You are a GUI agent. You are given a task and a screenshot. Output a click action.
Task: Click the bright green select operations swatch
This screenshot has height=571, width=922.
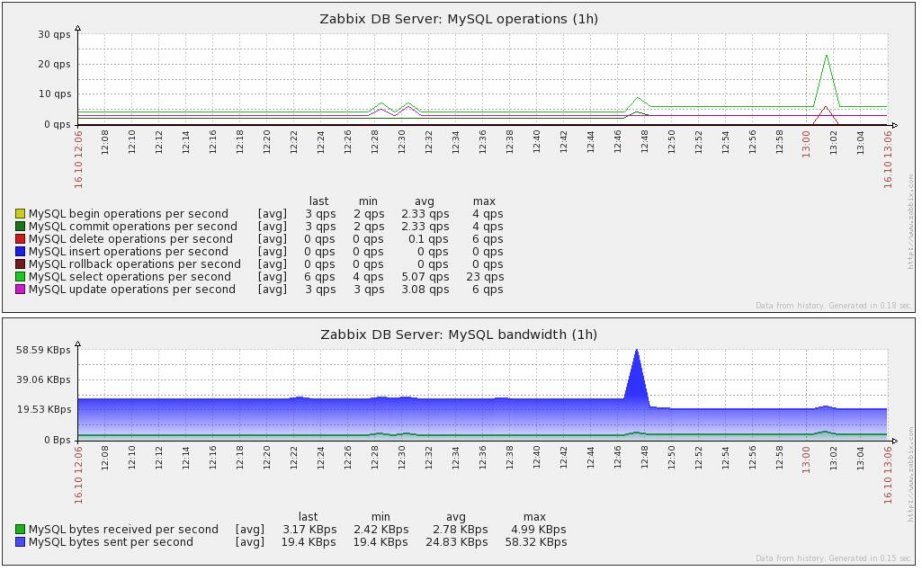(x=20, y=276)
